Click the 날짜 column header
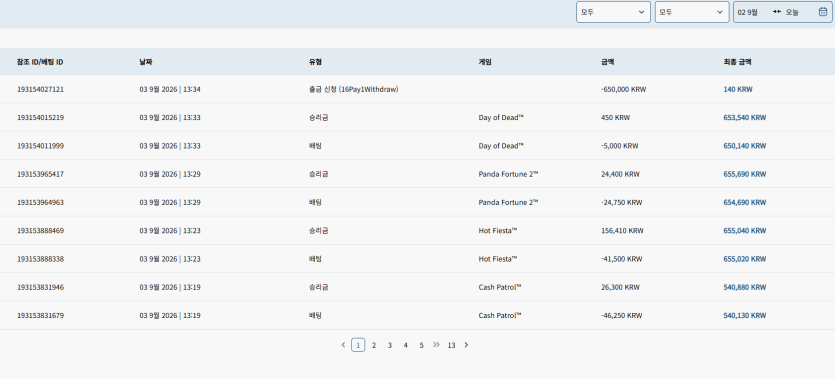 (x=145, y=62)
